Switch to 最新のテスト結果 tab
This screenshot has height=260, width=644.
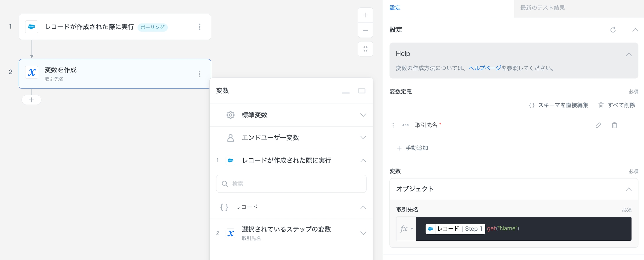(542, 8)
